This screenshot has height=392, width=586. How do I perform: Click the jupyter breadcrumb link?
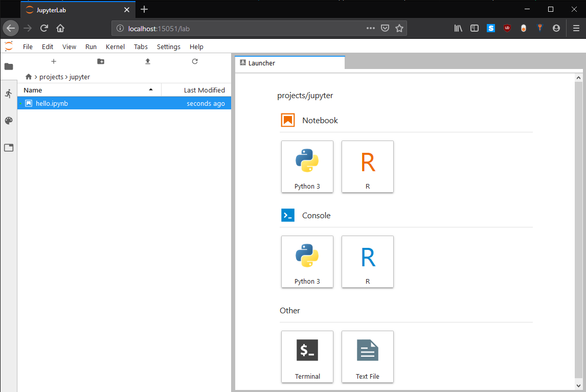(x=80, y=77)
